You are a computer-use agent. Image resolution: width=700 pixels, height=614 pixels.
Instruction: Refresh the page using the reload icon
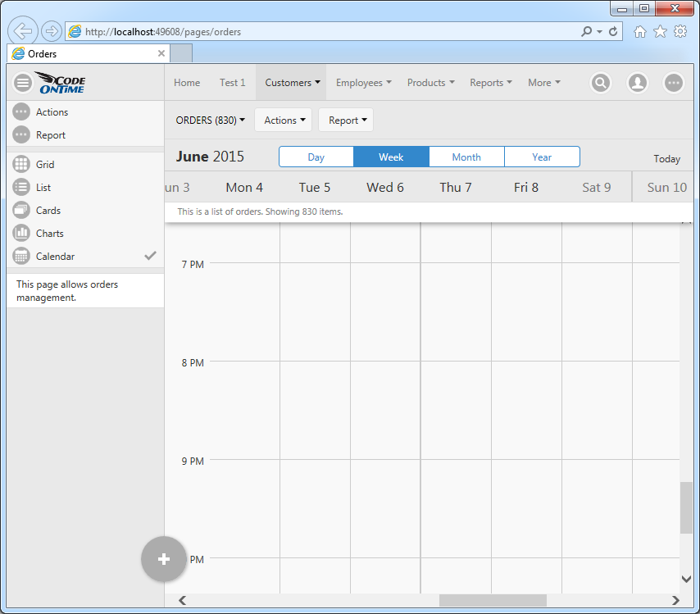coord(613,31)
